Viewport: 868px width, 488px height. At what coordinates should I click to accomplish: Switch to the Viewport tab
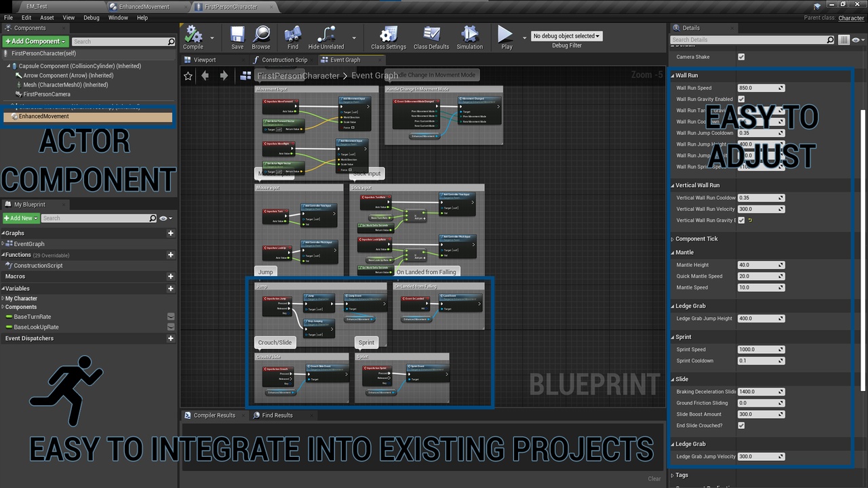coord(204,60)
